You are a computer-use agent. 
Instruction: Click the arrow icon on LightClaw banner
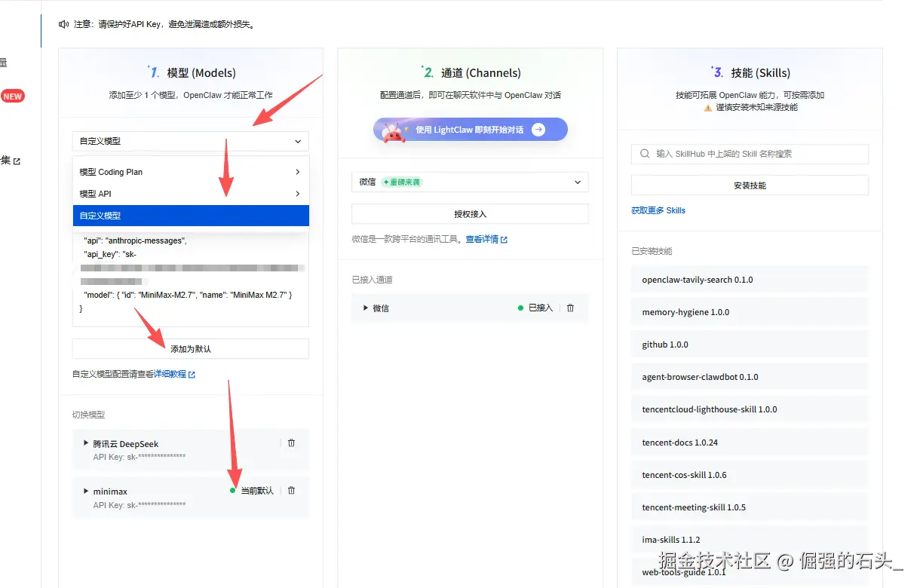pos(538,130)
